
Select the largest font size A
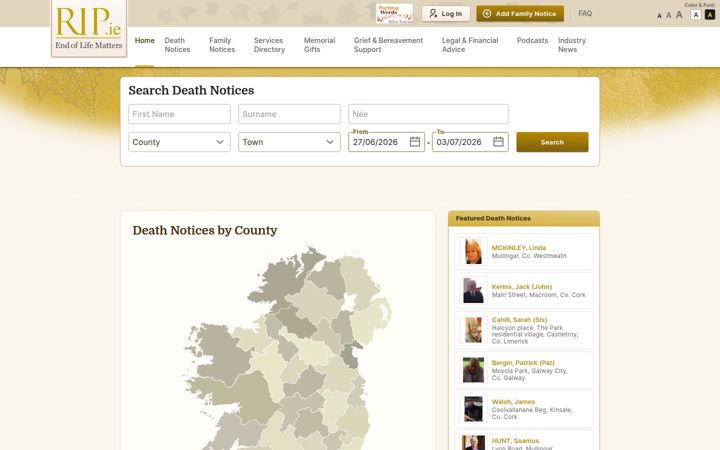[x=679, y=15]
